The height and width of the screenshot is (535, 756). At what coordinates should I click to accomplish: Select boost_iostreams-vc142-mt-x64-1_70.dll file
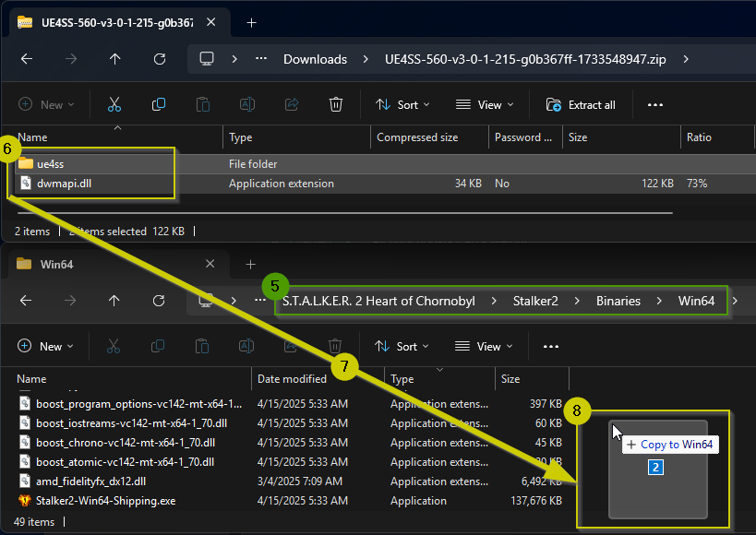pos(131,423)
